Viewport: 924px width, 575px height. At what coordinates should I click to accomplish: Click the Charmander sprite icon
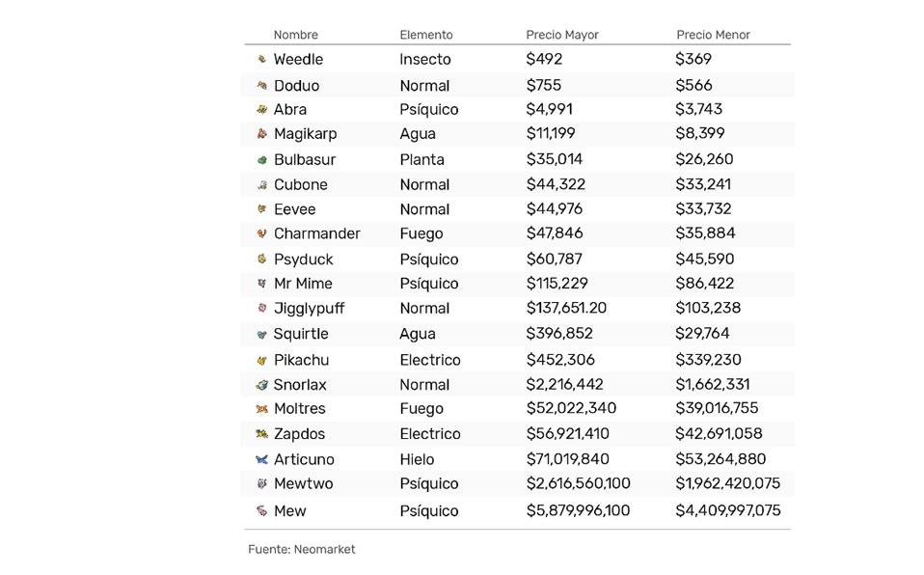click(262, 233)
